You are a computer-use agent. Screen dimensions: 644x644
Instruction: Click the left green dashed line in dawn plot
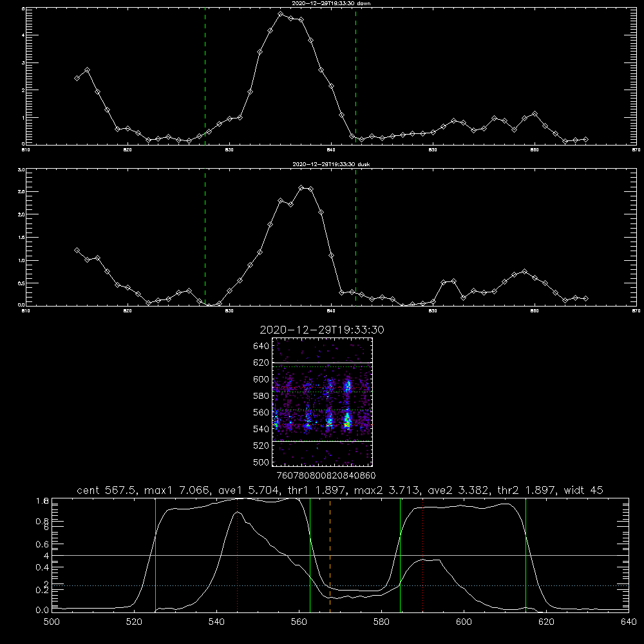pos(205,77)
